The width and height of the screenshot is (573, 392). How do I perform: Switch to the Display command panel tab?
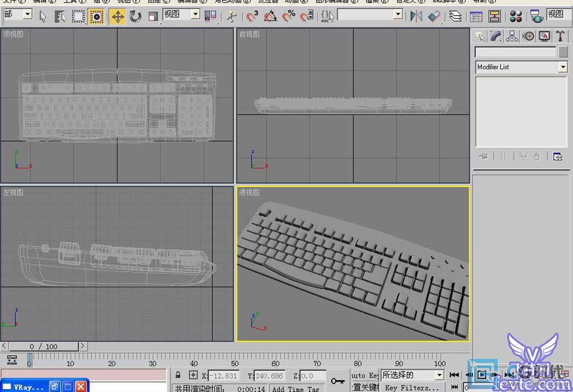click(545, 36)
